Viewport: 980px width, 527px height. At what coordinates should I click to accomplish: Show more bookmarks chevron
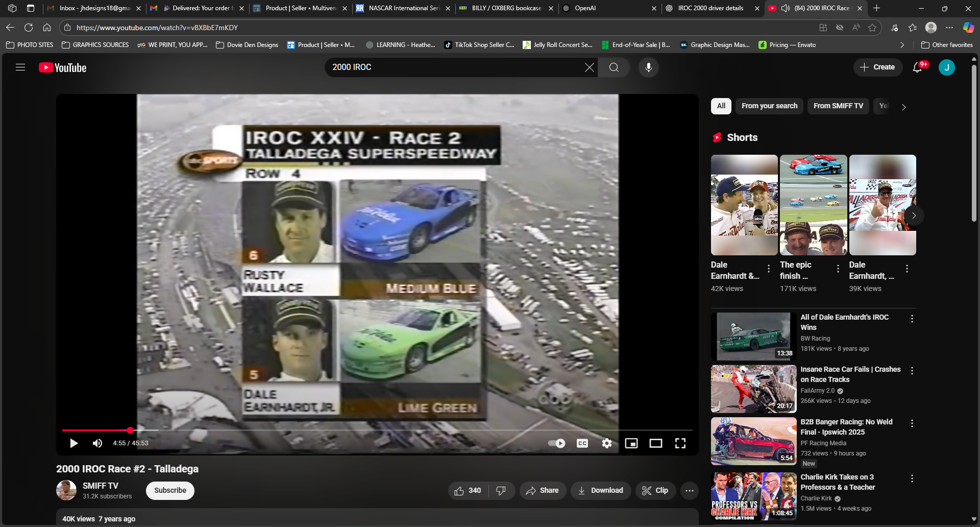(902, 45)
